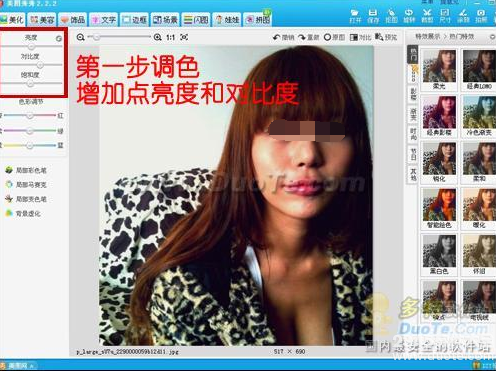Select the 裁剪 crop tool icon
This screenshot has height=371, width=496.
click(427, 16)
